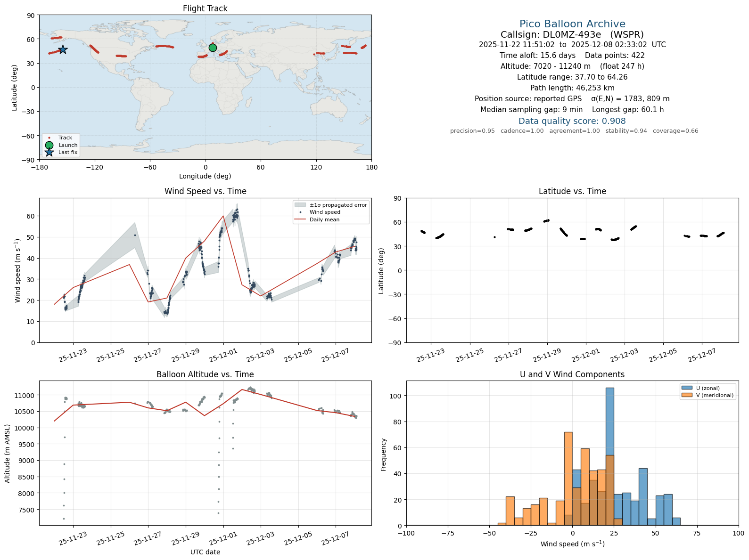Click the red Daily mean line sample in legend

coord(300,219)
